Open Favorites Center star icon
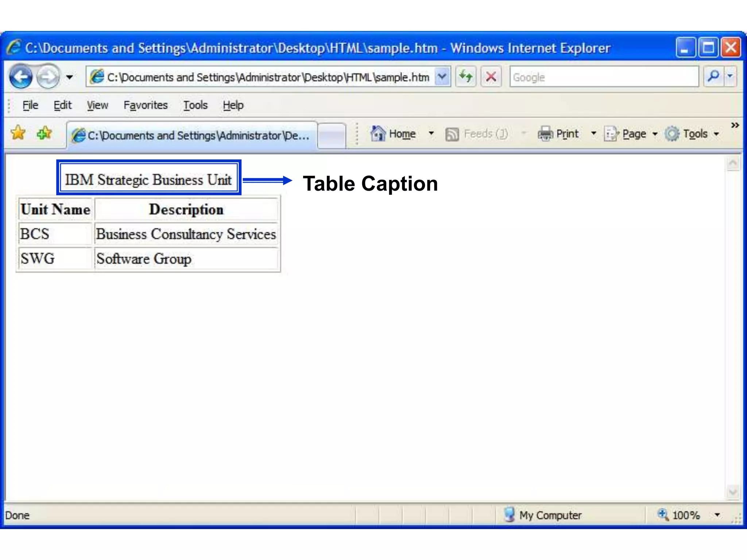 (18, 133)
